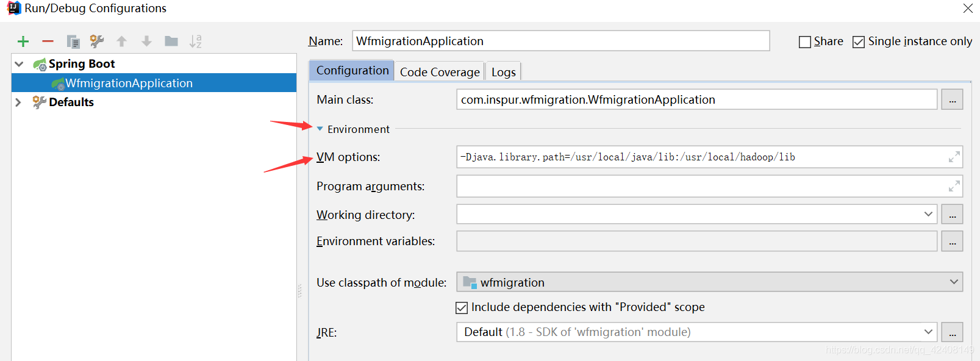Edit Environment variables with ellipsis button
980x361 pixels.
pos(952,241)
